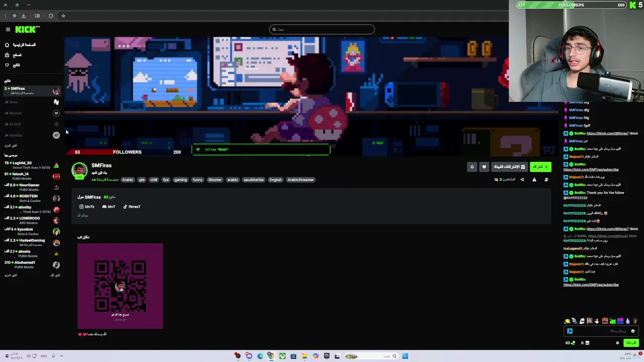
Task: Select the fps tag
Action: [166, 179]
